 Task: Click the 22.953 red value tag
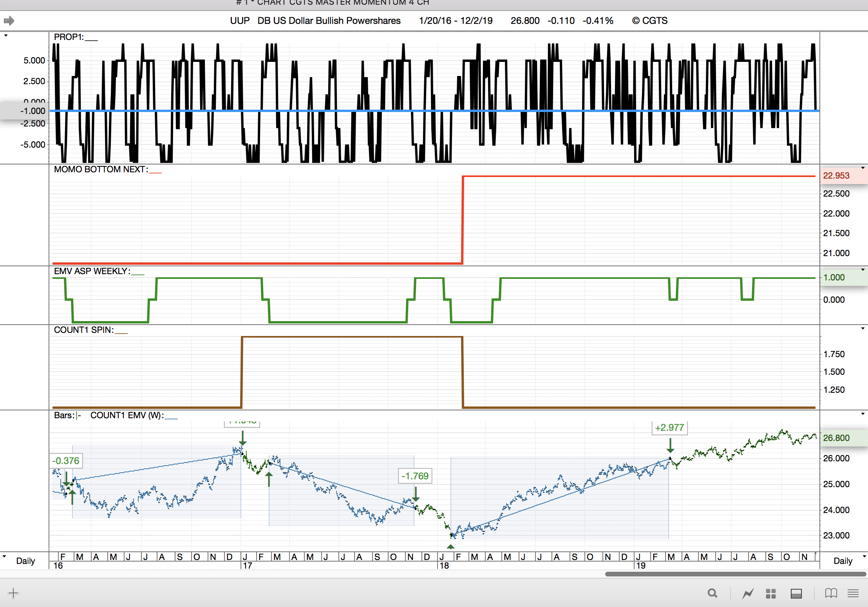tap(836, 175)
